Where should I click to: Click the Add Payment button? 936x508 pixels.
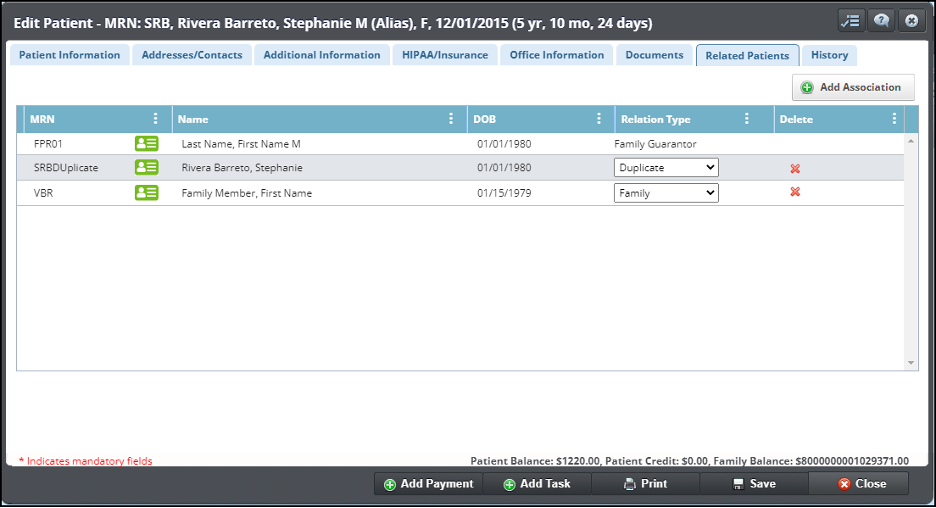428,484
